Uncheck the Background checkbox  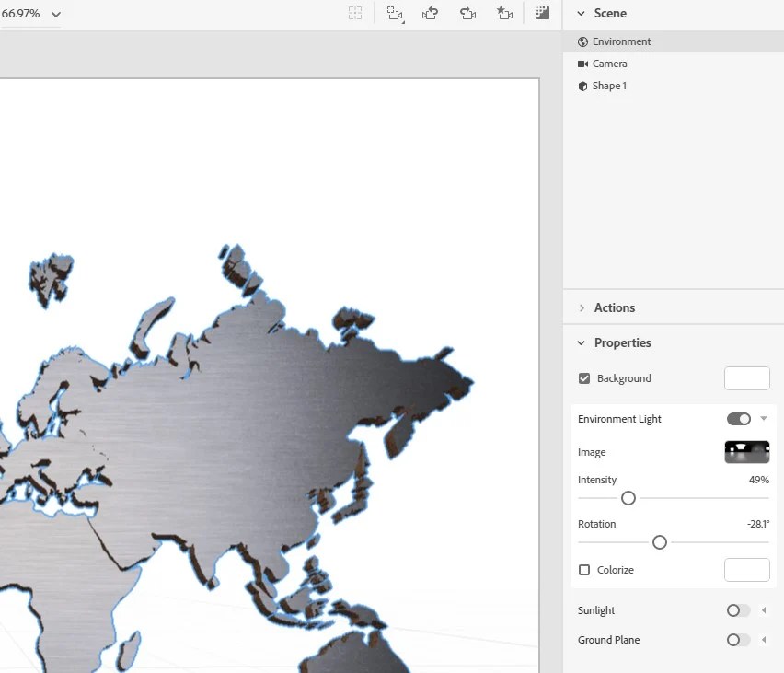pos(584,378)
